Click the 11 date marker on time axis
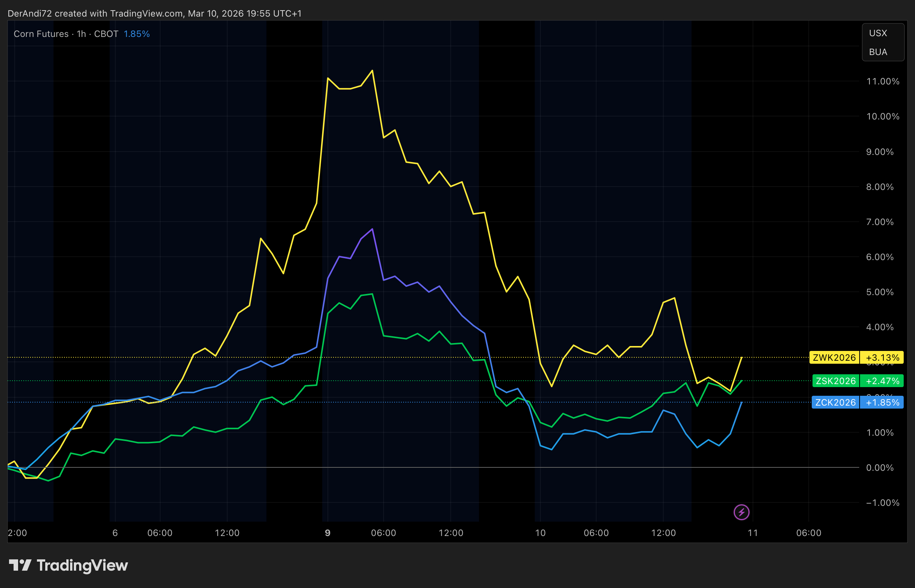 753,533
